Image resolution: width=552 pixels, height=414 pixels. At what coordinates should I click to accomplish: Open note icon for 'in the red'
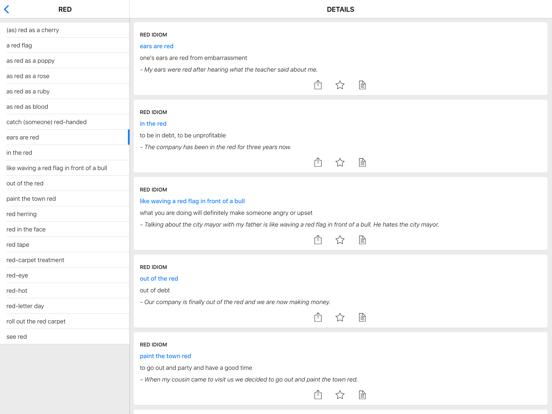(362, 162)
